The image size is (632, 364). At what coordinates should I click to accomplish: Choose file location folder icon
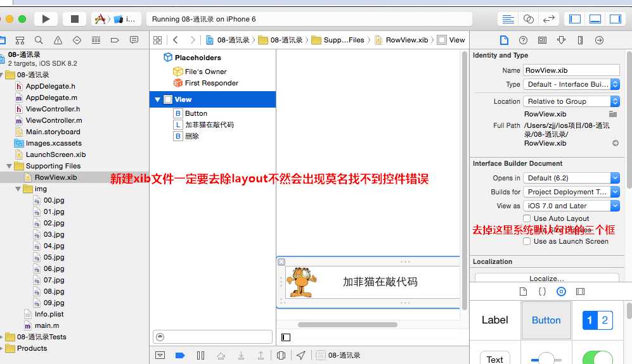(x=613, y=114)
